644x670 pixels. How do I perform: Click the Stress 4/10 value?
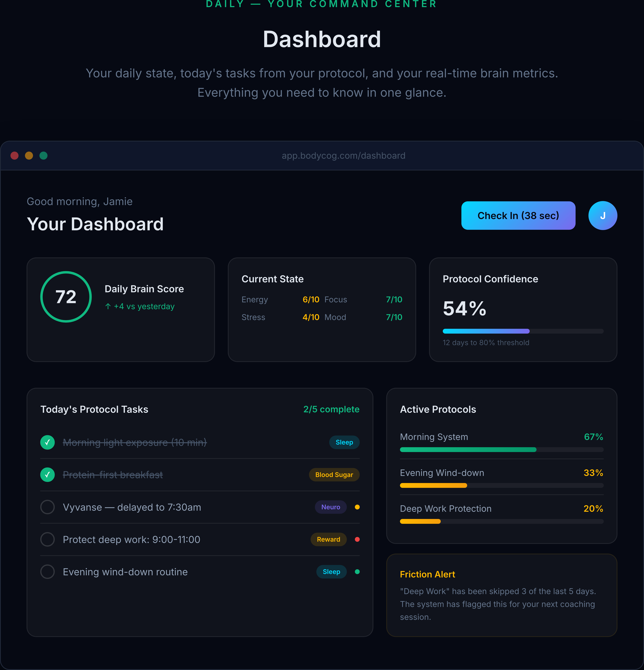point(311,317)
